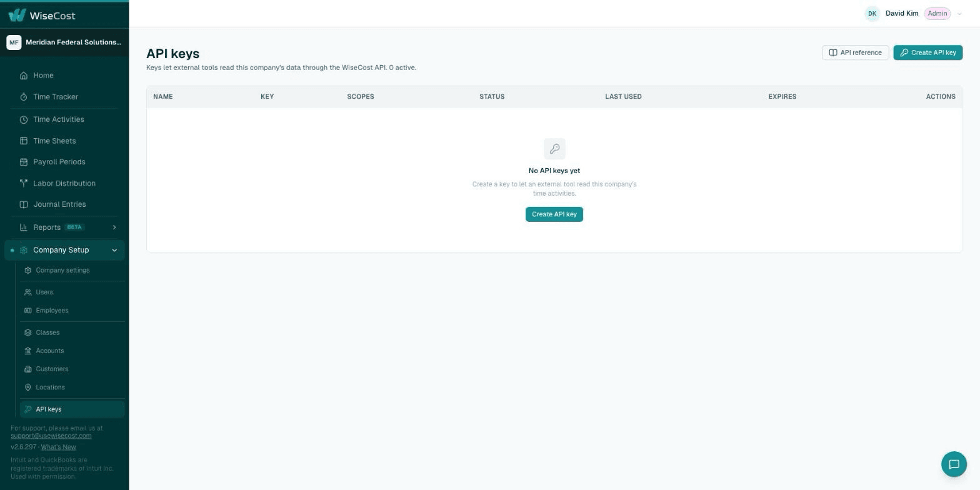Click the Time Activities clock icon

pyautogui.click(x=24, y=119)
